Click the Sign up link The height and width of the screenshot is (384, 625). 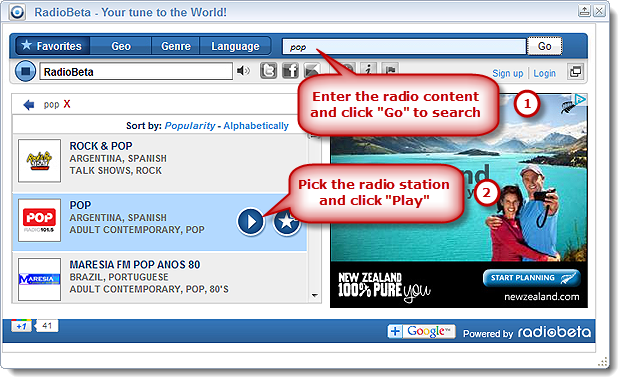pyautogui.click(x=507, y=73)
